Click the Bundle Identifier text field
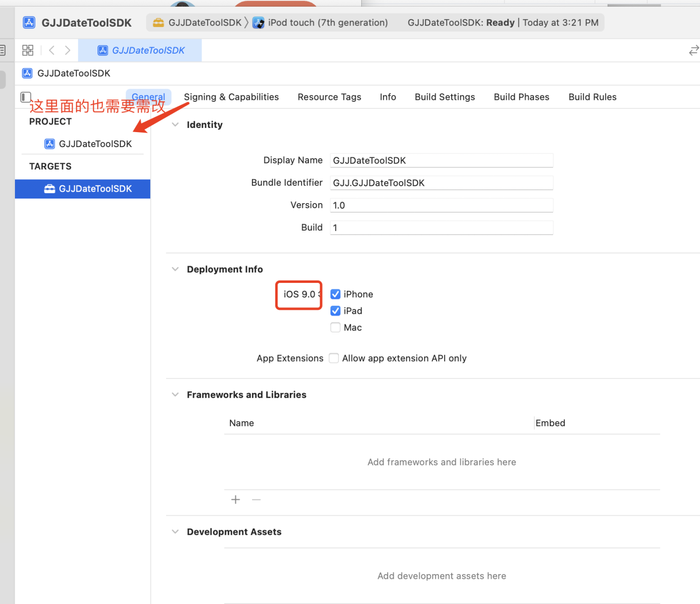Screen dimensions: 700x604 [x=441, y=183]
